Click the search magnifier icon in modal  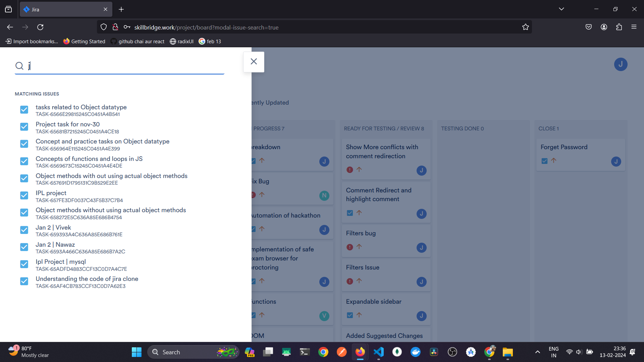click(x=19, y=66)
